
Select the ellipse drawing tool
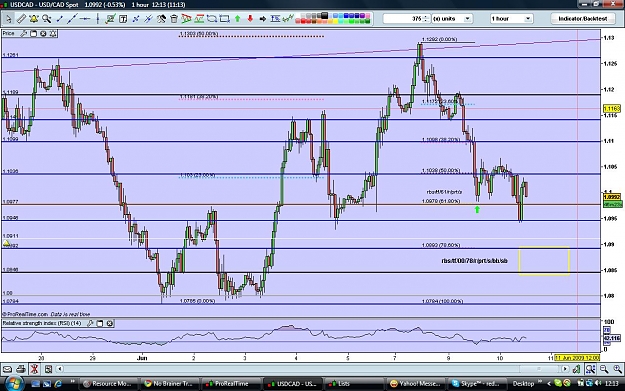click(x=212, y=19)
